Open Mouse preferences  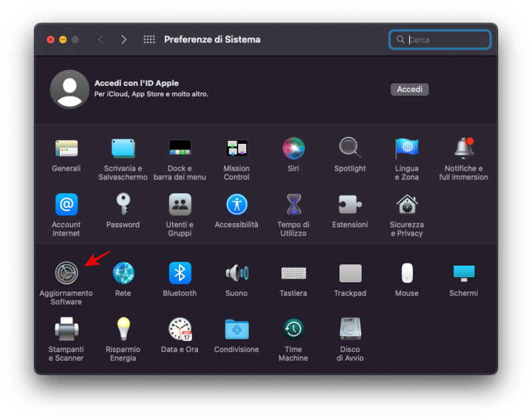(x=407, y=273)
